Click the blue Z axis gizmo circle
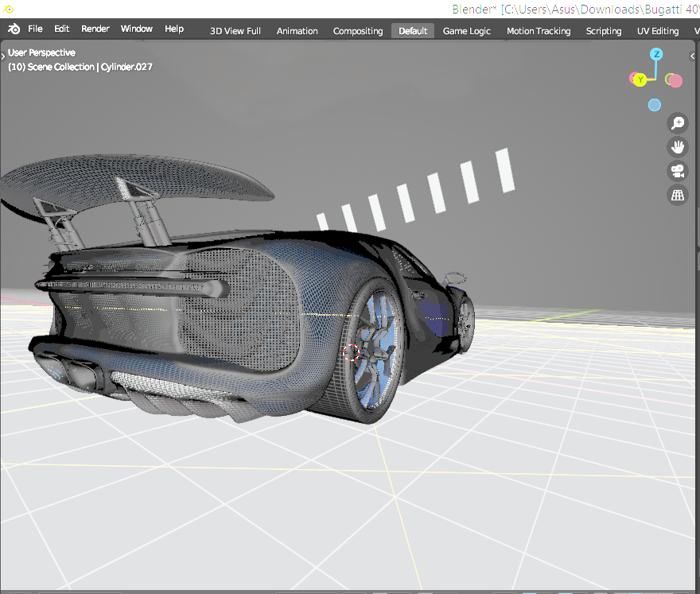 coord(656,54)
